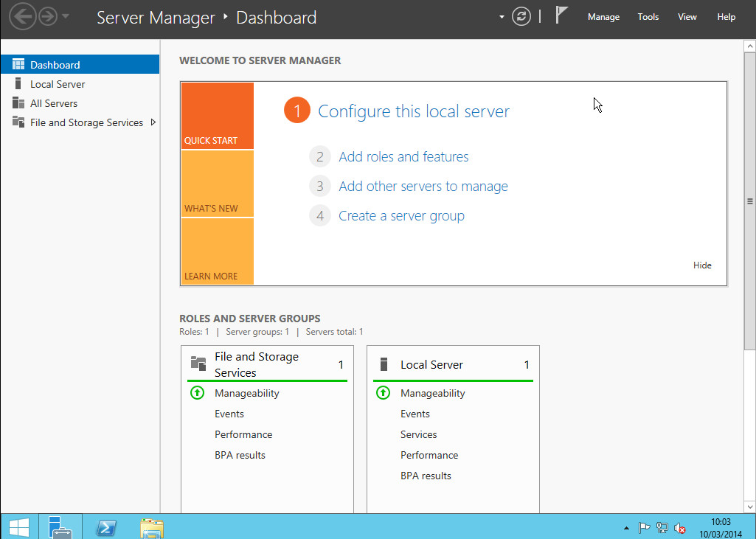Click the step 3 number circle
The width and height of the screenshot is (756, 539).
tap(319, 186)
